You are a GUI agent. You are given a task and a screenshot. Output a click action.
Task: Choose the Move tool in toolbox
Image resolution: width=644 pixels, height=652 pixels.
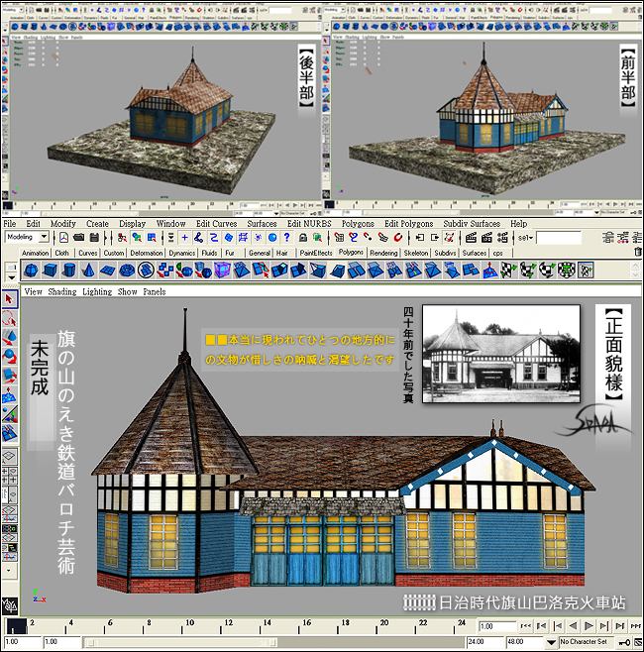9,338
